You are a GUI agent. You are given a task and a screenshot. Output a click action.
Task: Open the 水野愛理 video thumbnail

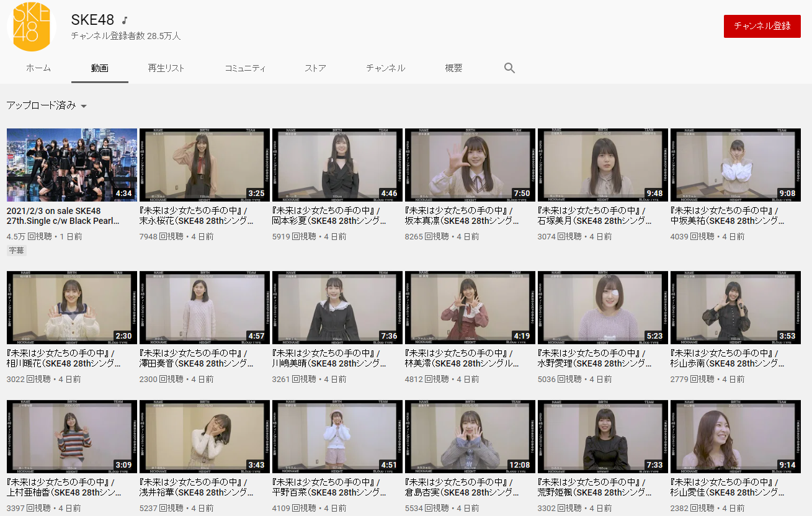(603, 308)
